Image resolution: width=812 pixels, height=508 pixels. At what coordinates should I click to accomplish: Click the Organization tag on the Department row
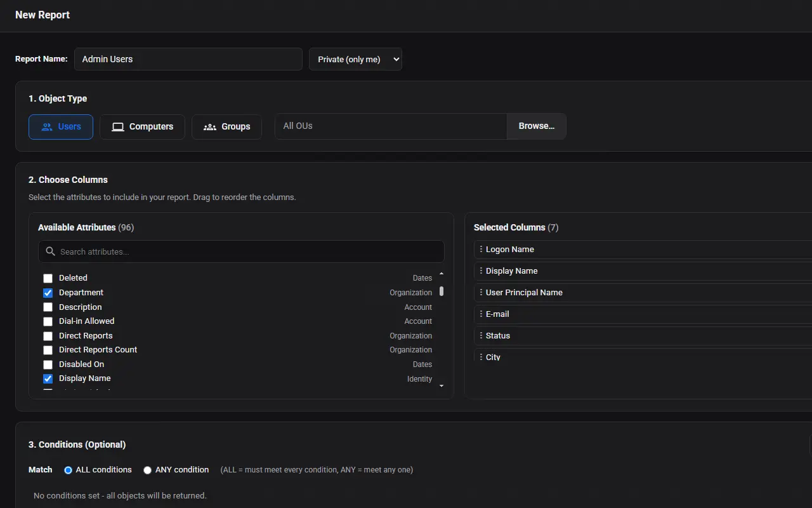[x=411, y=293]
